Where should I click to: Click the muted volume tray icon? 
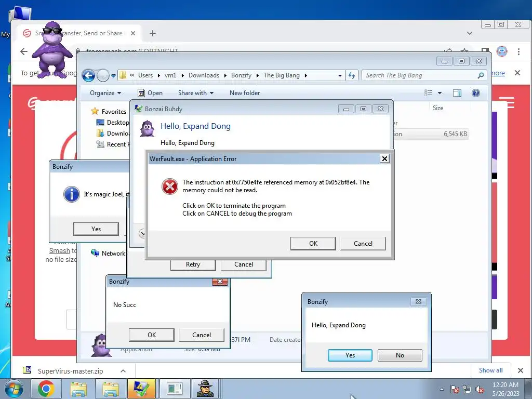(480, 390)
